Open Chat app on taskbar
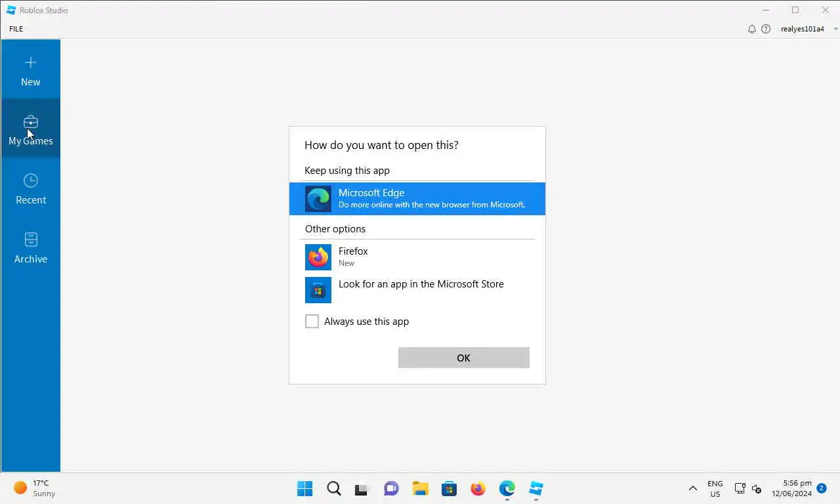The height and width of the screenshot is (504, 840). coord(392,489)
